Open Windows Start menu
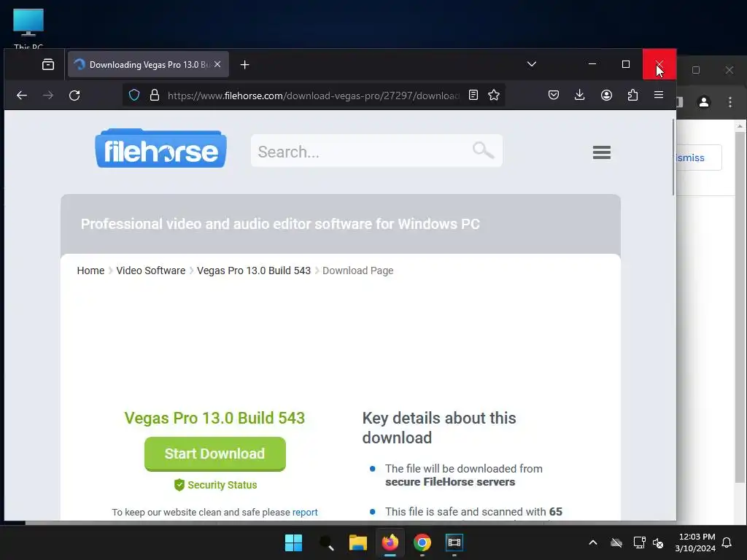This screenshot has width=747, height=560. pos(293,542)
